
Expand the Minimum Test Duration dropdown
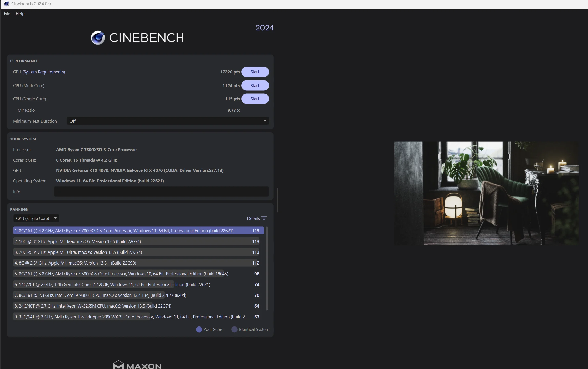pyautogui.click(x=168, y=121)
